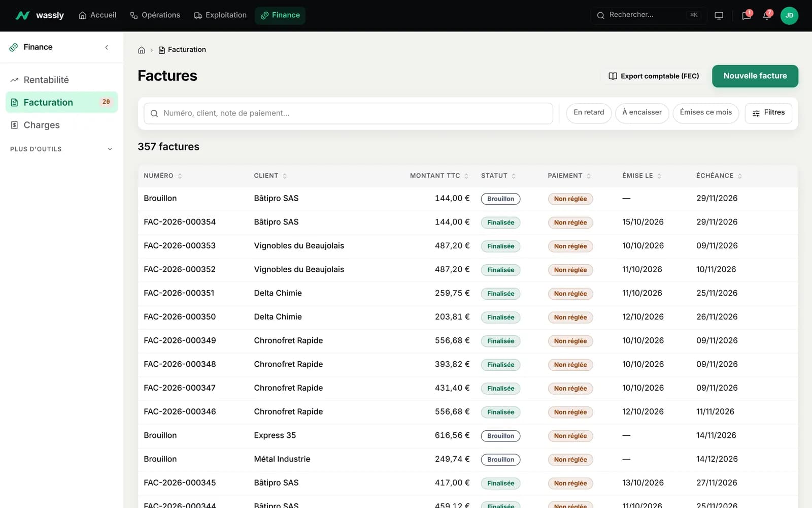Open the screen monitor icon in top bar
The image size is (812, 508).
(x=719, y=16)
